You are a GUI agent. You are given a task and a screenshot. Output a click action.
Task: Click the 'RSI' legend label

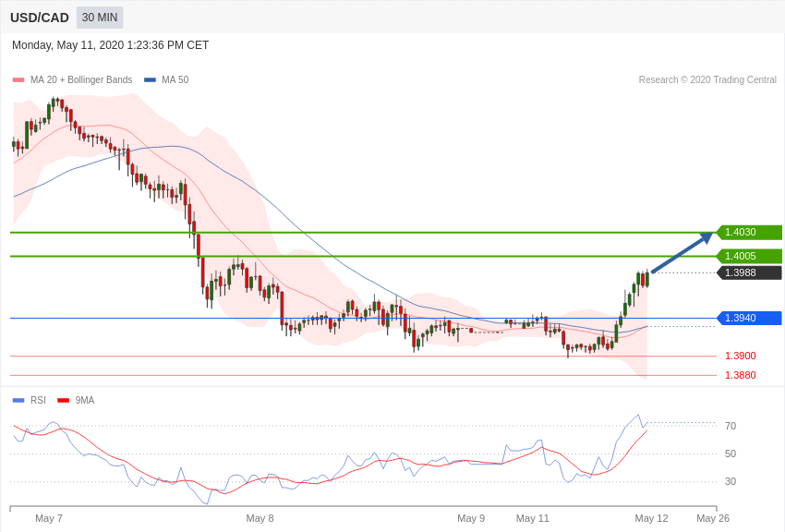click(38, 400)
